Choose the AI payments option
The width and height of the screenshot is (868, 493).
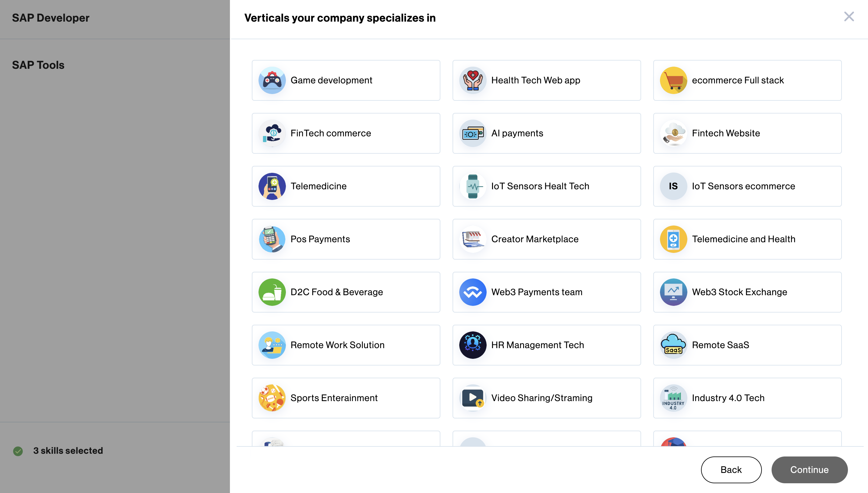[547, 133]
